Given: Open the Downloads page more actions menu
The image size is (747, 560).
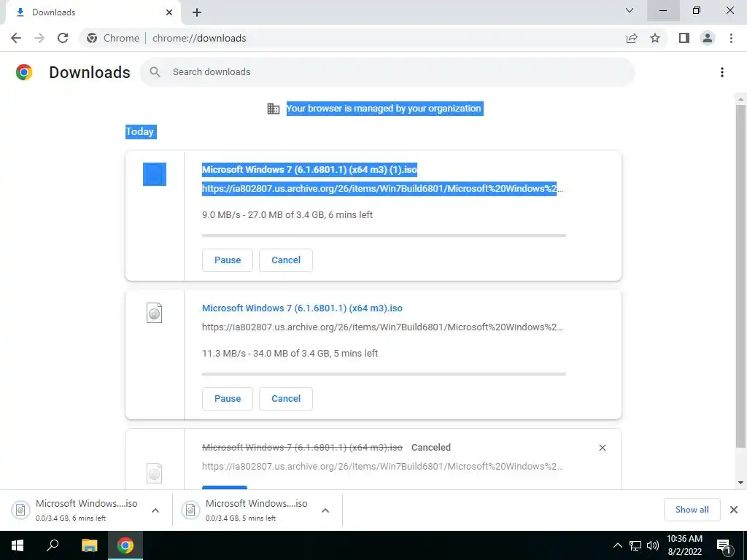Looking at the screenshot, I should point(722,72).
